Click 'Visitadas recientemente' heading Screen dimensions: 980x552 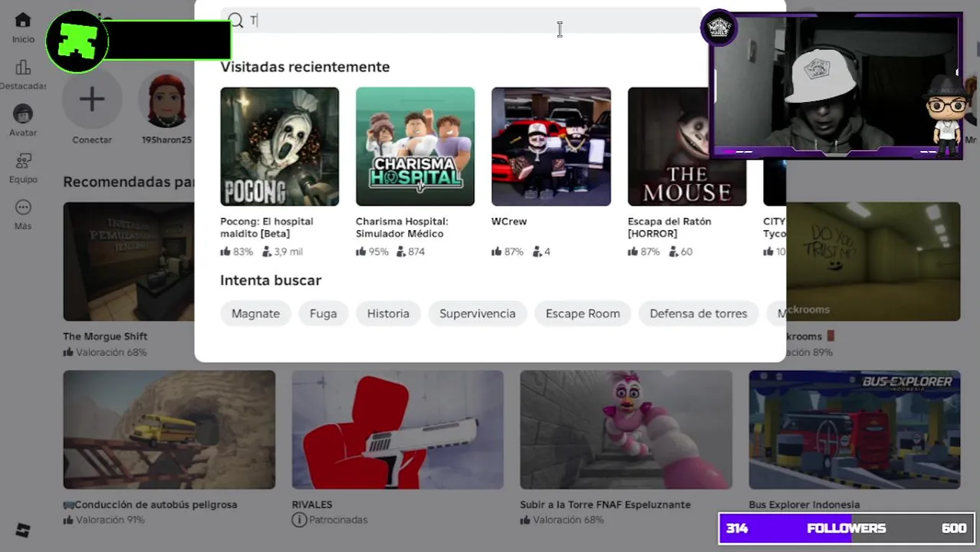(304, 67)
